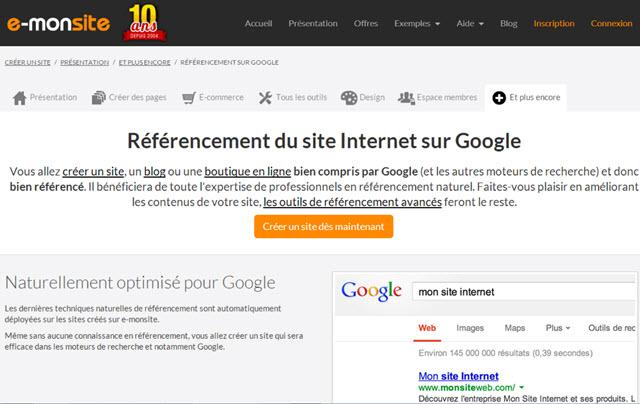This screenshot has height=404, width=640.
Task: Open the 'Mon site Internet' search result
Action: coord(458,376)
